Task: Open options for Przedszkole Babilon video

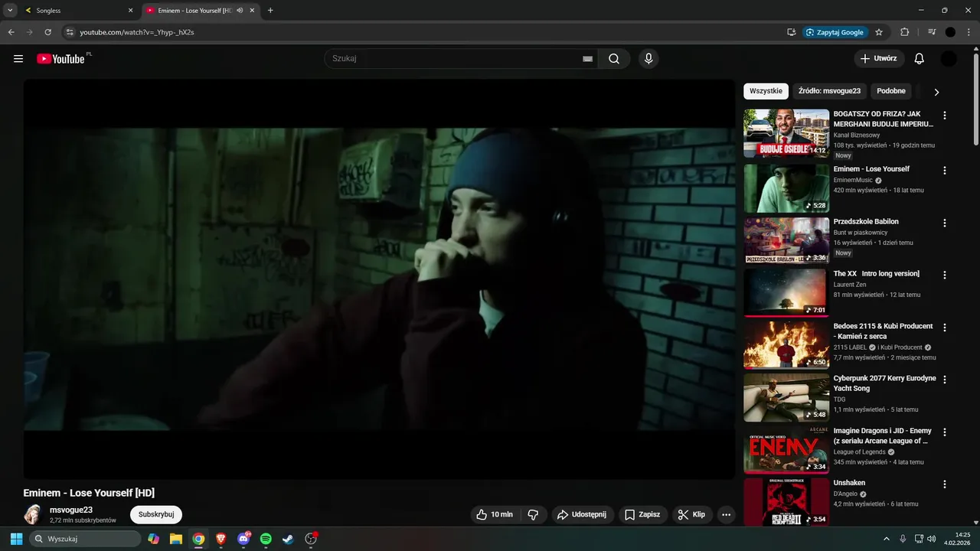Action: pyautogui.click(x=945, y=223)
